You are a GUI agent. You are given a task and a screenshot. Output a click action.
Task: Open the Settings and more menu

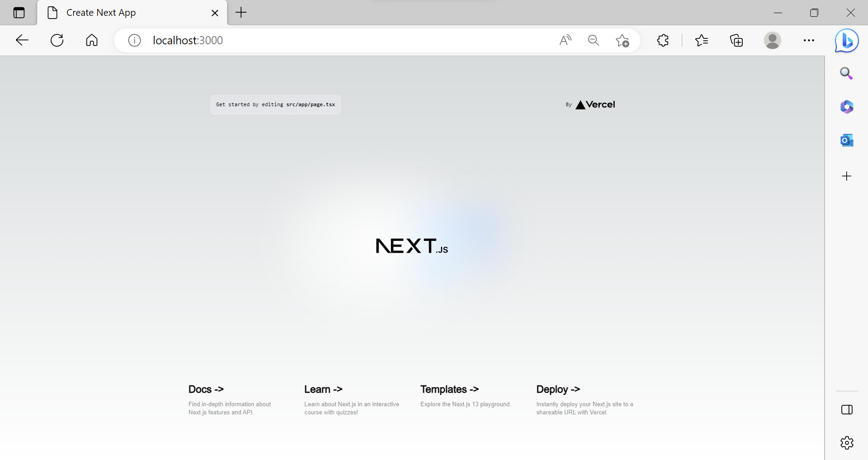click(x=809, y=40)
